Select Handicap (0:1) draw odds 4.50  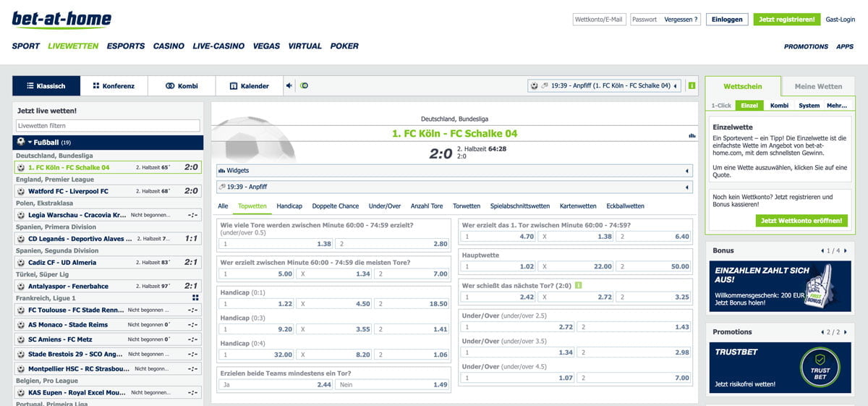[334, 304]
